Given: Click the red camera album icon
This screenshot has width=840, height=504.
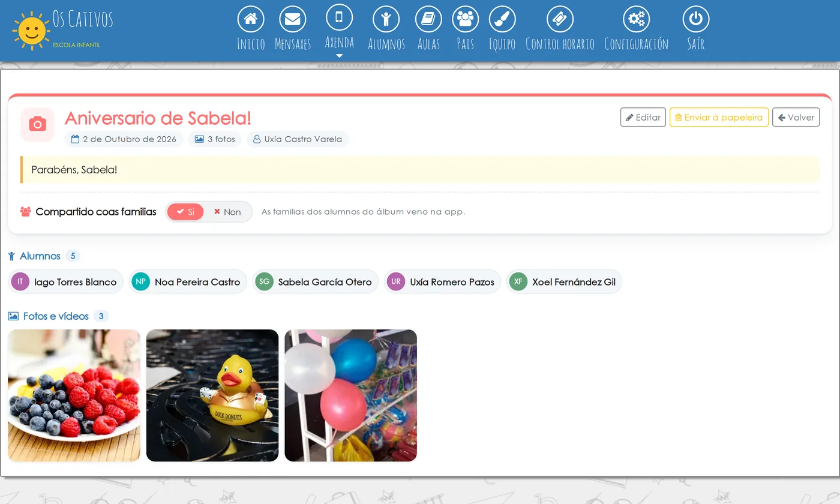Looking at the screenshot, I should [37, 124].
